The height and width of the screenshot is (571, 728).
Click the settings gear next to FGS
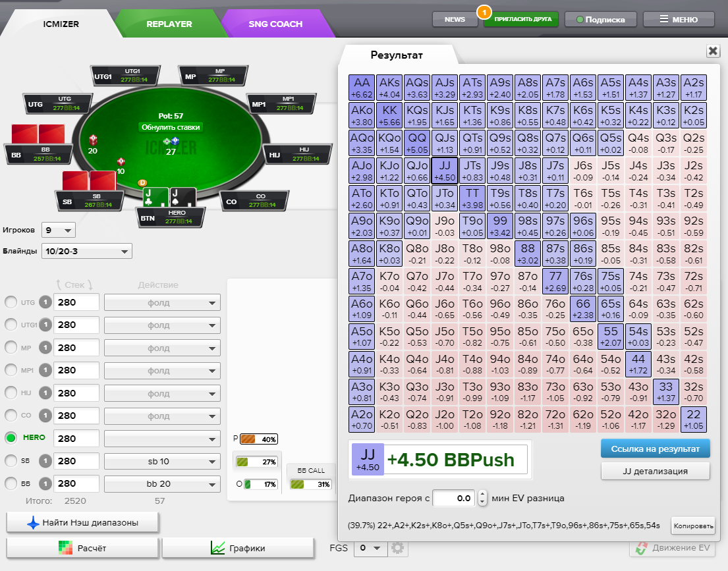point(397,548)
